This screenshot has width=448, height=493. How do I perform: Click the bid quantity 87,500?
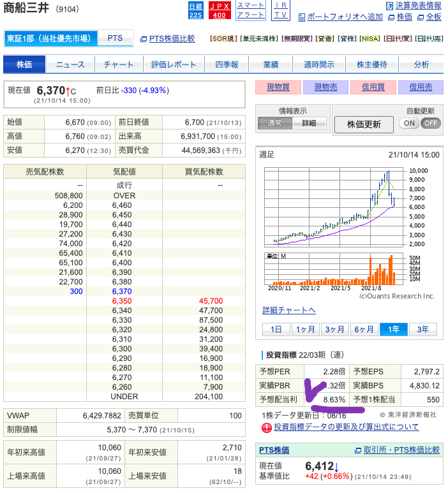click(211, 320)
